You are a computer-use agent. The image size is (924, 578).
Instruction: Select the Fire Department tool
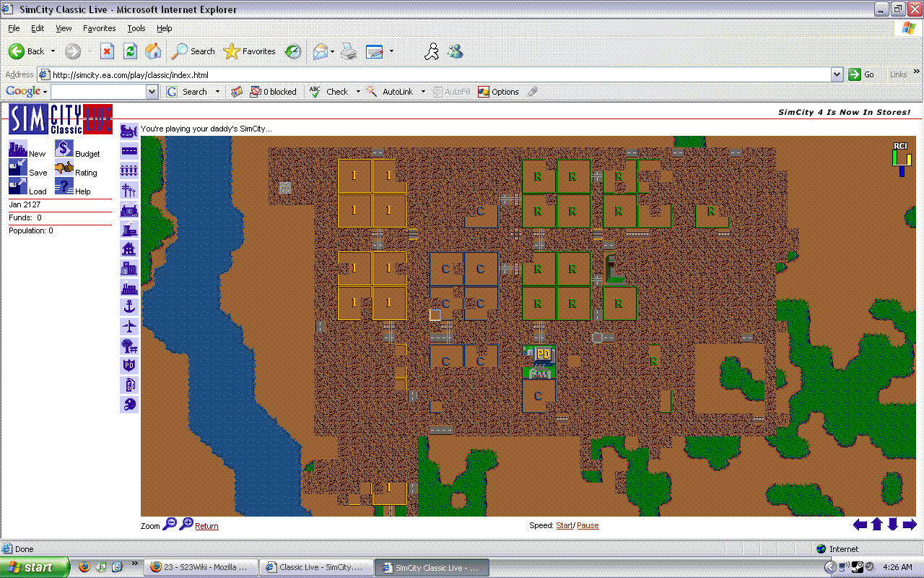(129, 385)
